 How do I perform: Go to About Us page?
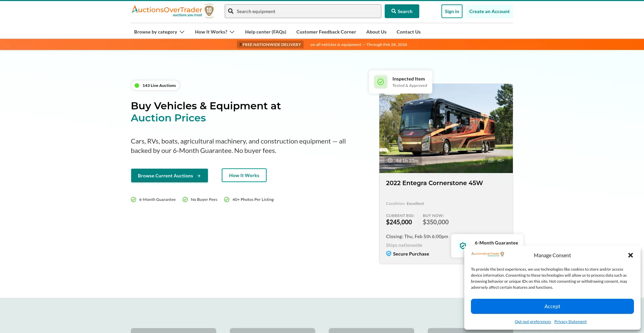376,32
